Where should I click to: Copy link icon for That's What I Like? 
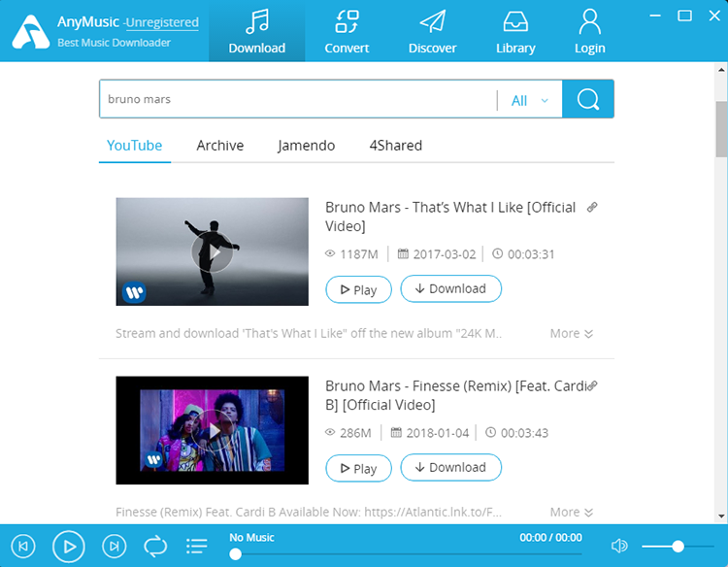click(x=592, y=207)
